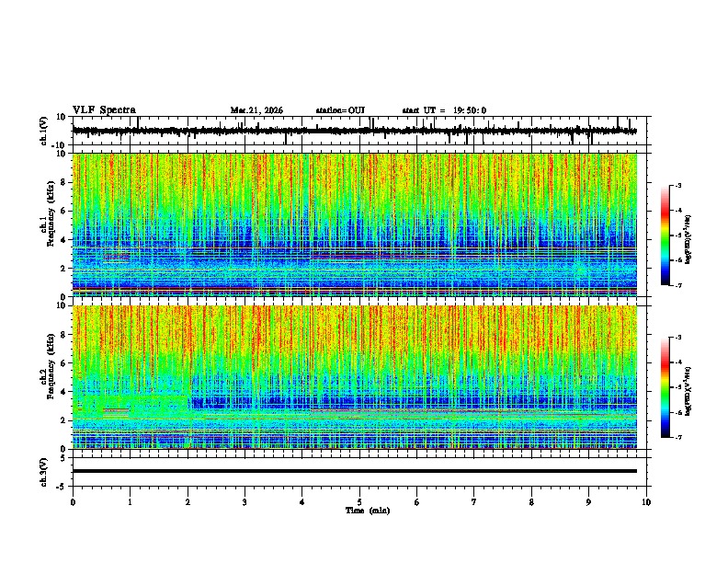Click the "station=OUI" header text
Image resolution: width=728 pixels, height=563 pixels.
[x=340, y=110]
